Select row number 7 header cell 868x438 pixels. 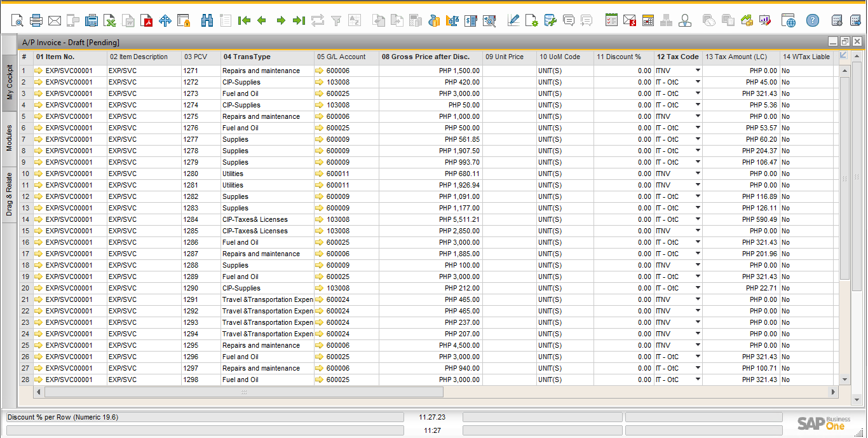[26, 139]
